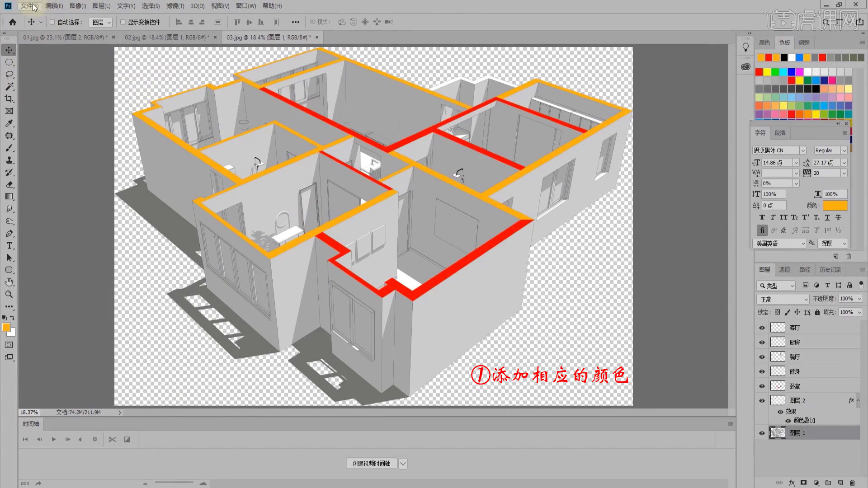Select the Crop tool

[x=9, y=99]
